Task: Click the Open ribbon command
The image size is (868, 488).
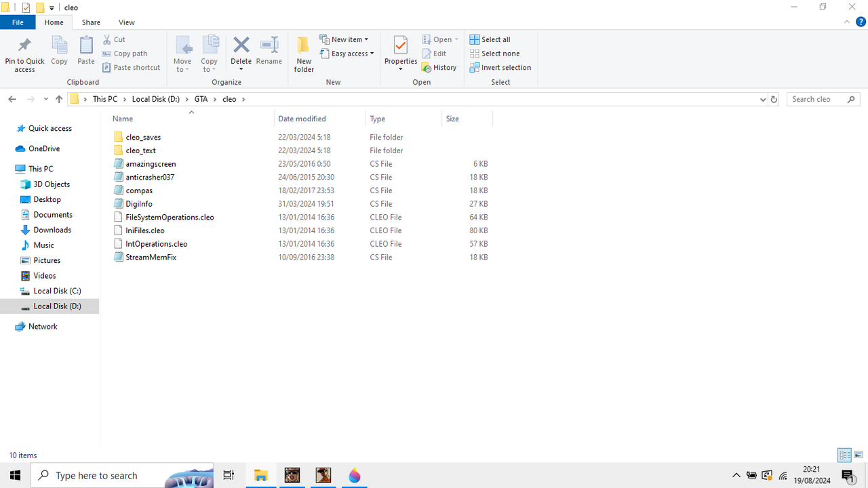Action: [440, 39]
